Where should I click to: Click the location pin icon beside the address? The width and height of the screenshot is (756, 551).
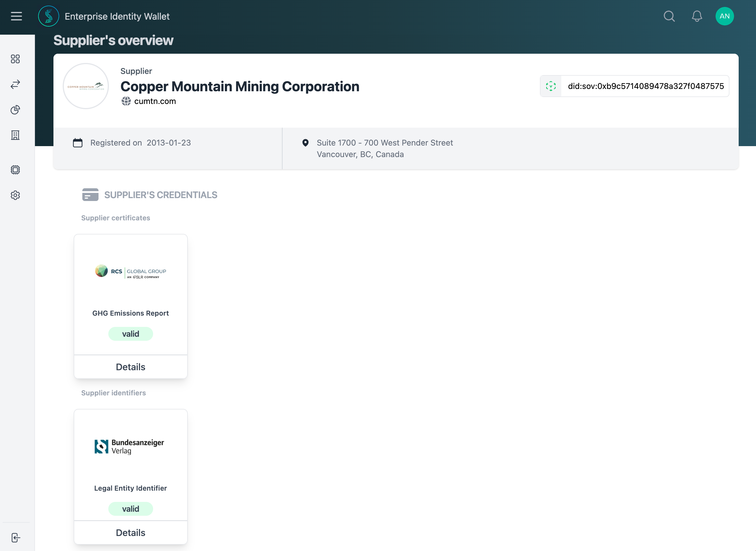tap(306, 142)
